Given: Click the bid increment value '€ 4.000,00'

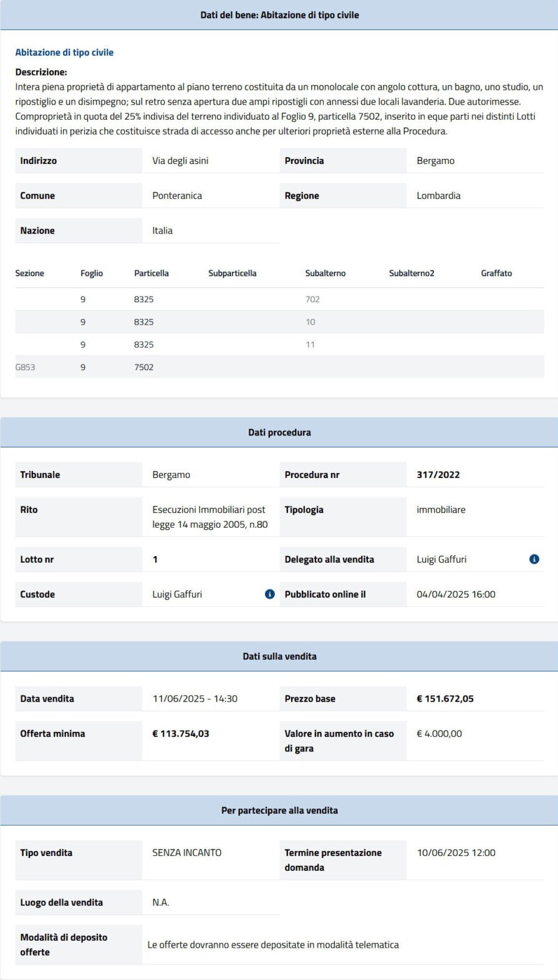Looking at the screenshot, I should point(440,734).
